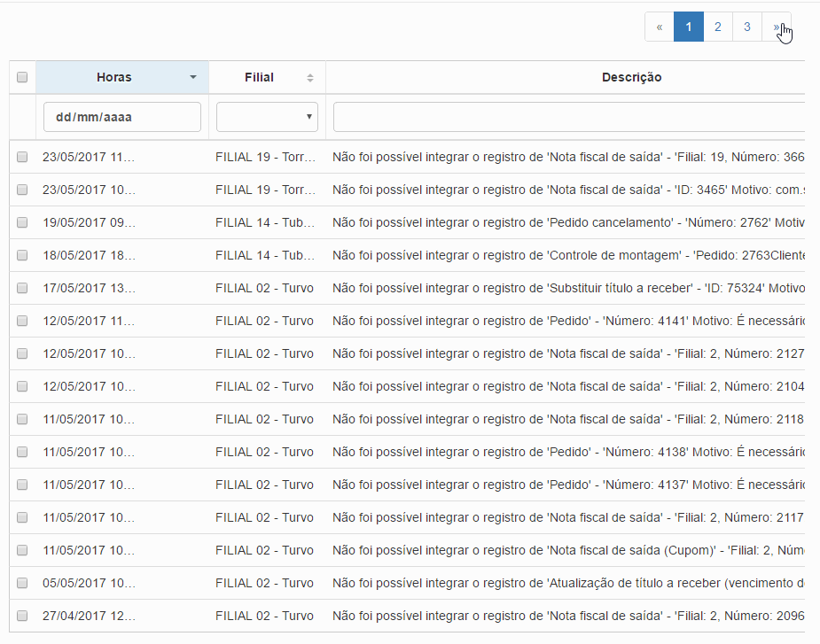820x644 pixels.
Task: Focus the Horas date filter field
Action: click(x=122, y=117)
